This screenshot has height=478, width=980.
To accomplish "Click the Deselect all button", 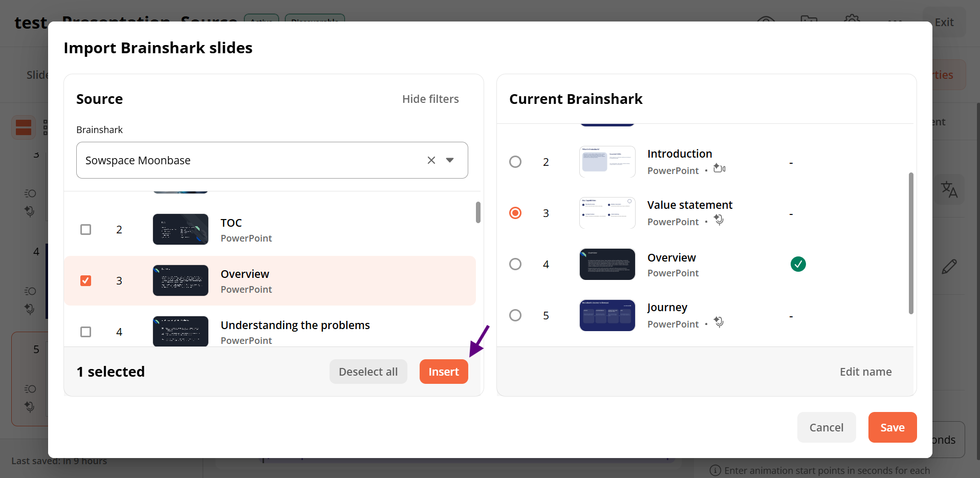I will click(x=368, y=372).
